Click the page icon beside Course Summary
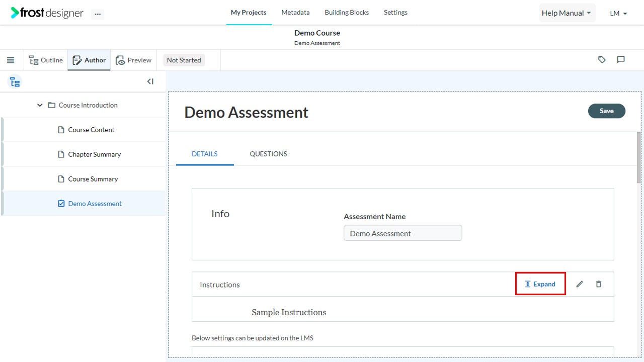Screen dimensions: 644x362 coord(61,179)
